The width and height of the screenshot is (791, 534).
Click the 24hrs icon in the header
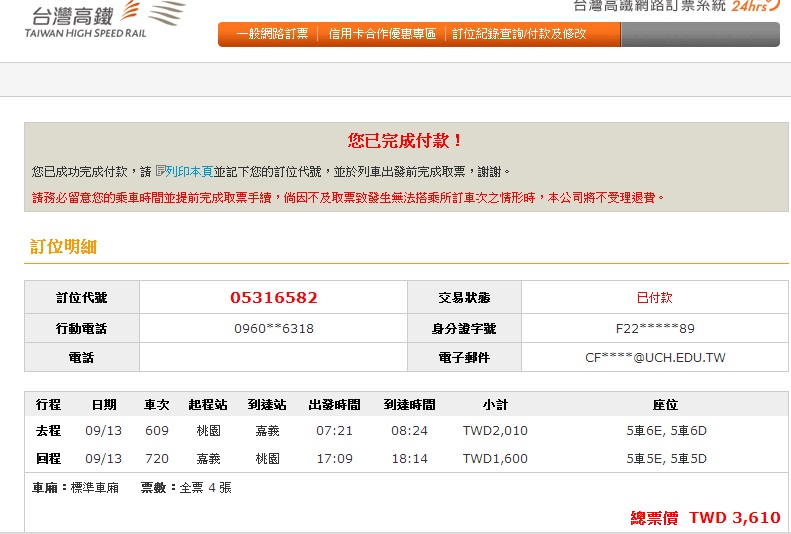click(755, 6)
